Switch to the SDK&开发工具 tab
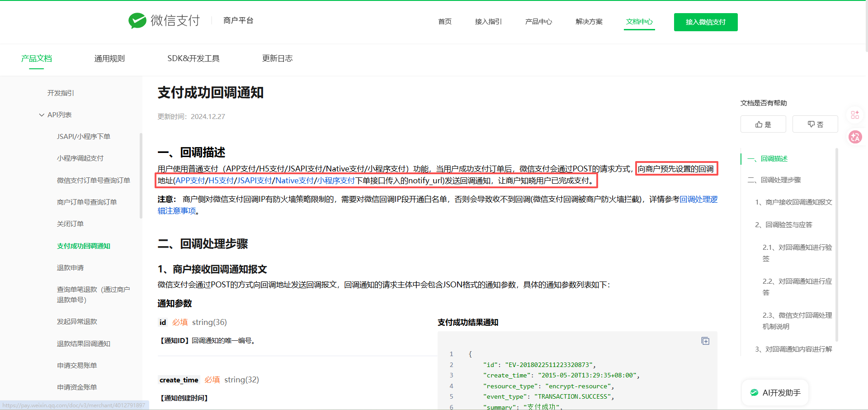Viewport: 868px width, 410px height. pos(193,58)
